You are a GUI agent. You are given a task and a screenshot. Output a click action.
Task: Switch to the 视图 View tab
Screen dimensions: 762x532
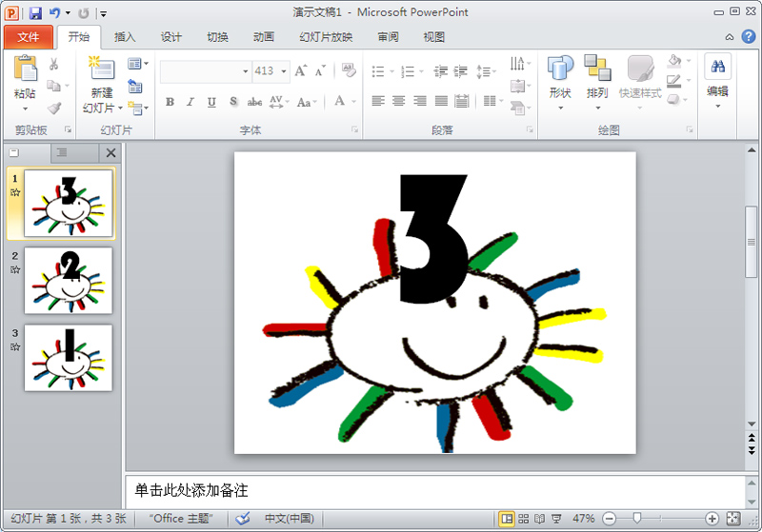[434, 37]
